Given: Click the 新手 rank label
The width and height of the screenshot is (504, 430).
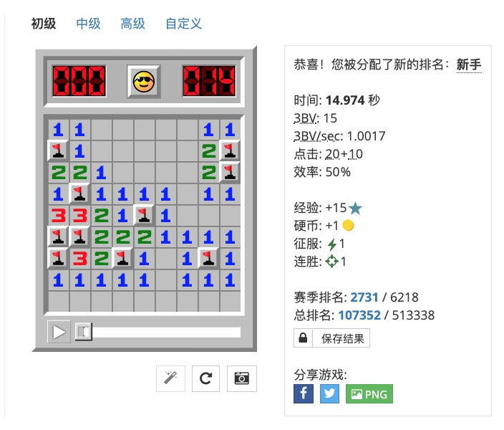Looking at the screenshot, I should tap(469, 64).
